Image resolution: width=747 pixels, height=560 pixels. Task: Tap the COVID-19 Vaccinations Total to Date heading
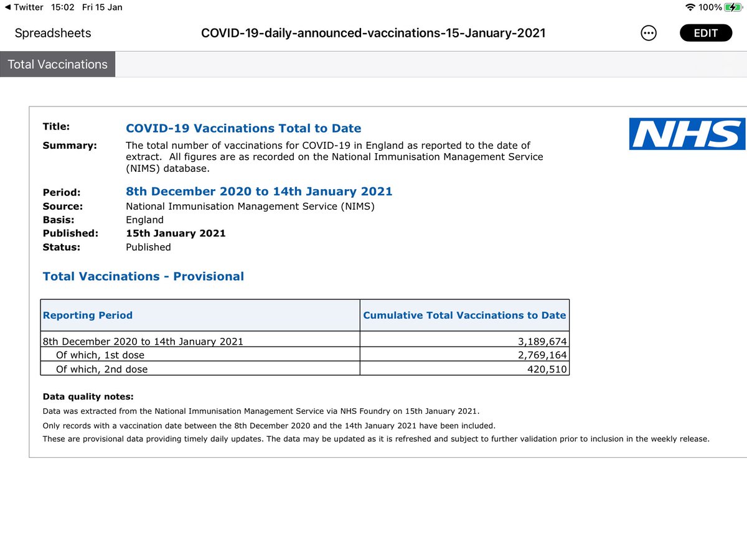coord(243,128)
